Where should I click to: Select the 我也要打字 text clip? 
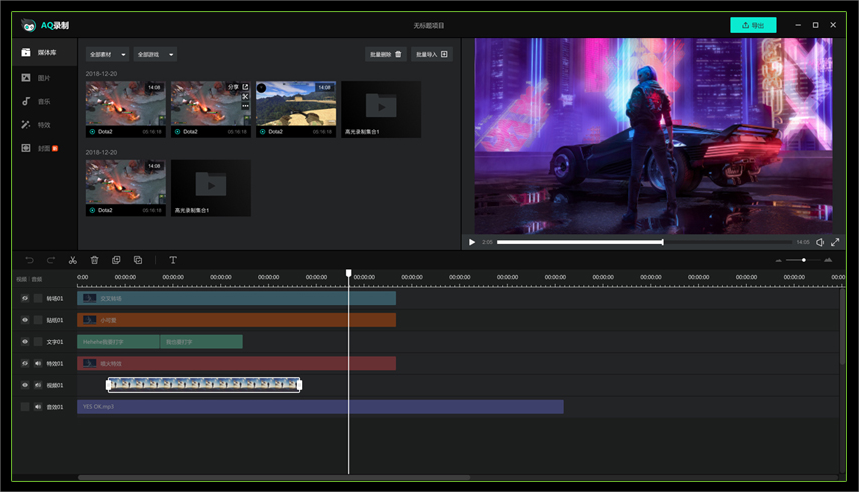(x=202, y=342)
